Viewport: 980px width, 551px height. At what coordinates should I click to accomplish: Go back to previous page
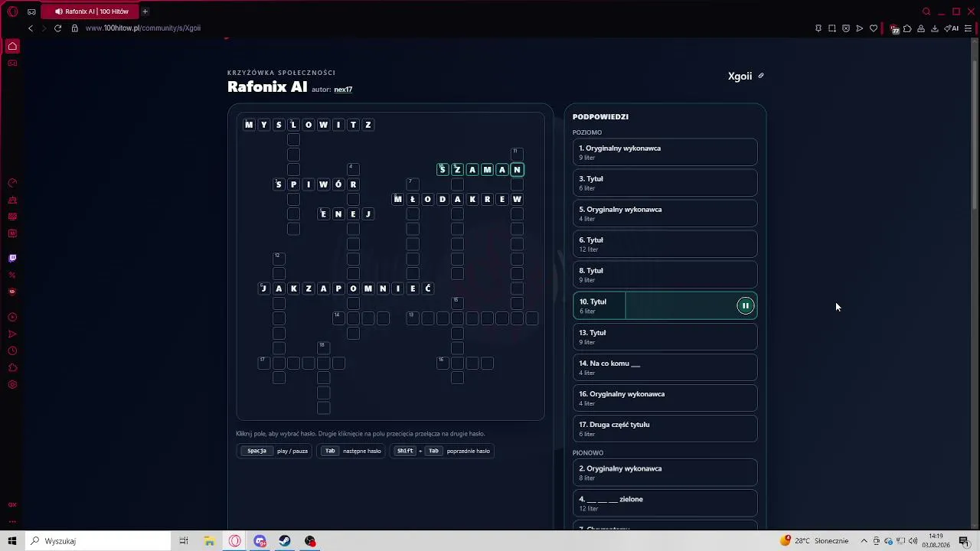point(31,28)
